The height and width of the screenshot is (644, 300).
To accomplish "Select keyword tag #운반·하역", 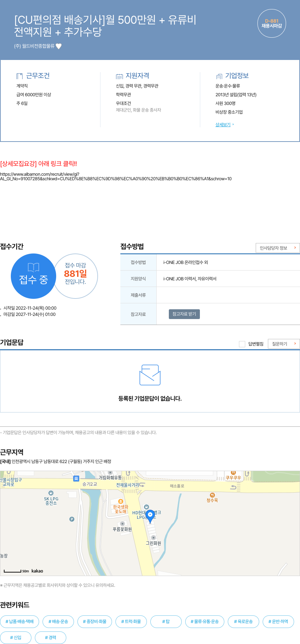I will (278, 621).
